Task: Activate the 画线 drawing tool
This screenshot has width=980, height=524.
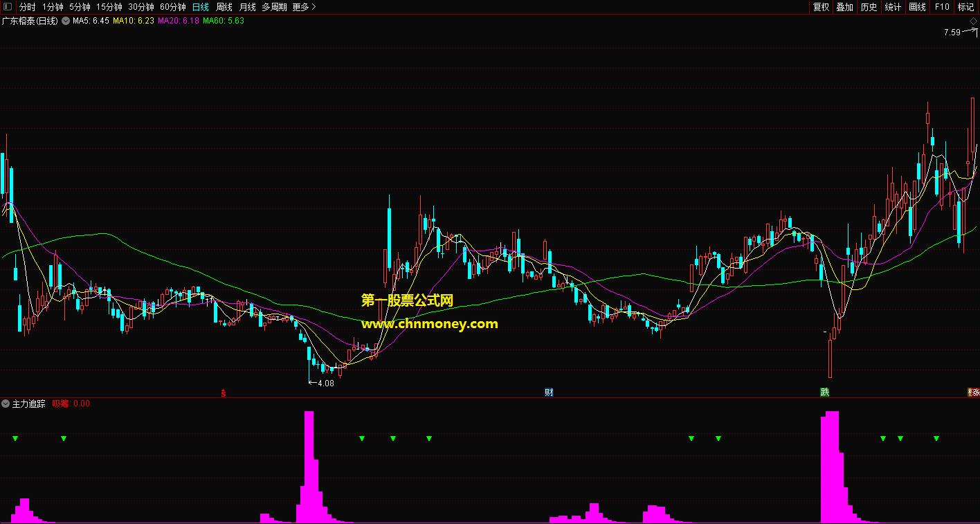Action: (x=918, y=7)
